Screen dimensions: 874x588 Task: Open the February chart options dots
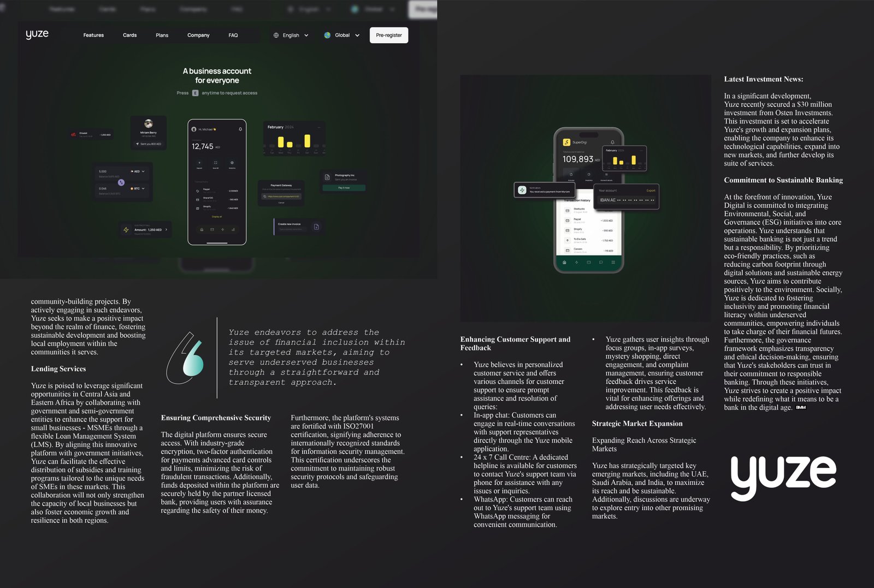tap(319, 127)
